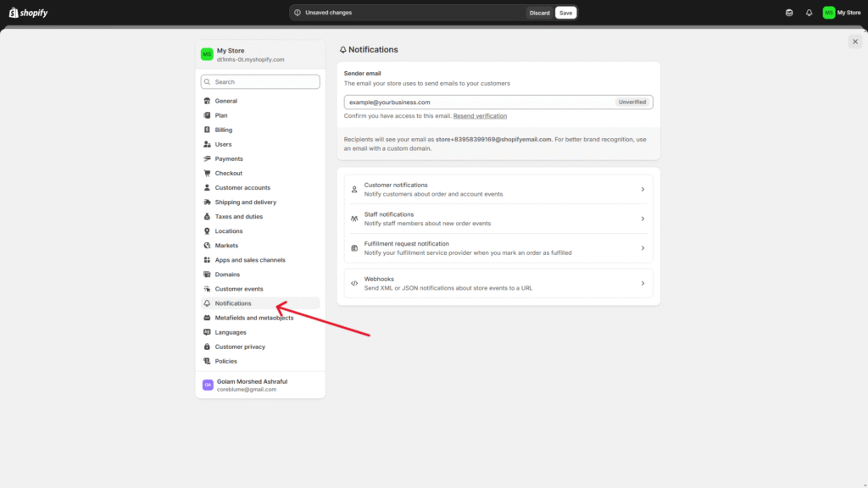
Task: Click the Customer notifications person icon
Action: 354,190
